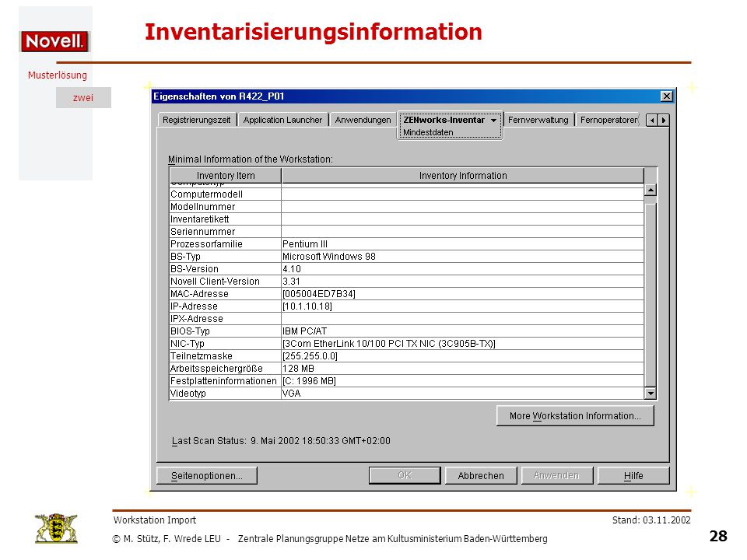Open Hilfe for this dialog
This screenshot has width=747, height=560.
633,476
